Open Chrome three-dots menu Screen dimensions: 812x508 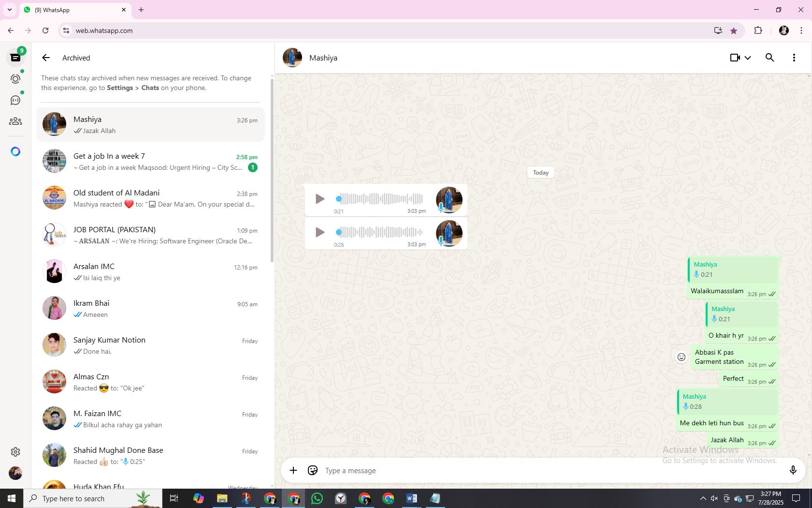pyautogui.click(x=801, y=30)
